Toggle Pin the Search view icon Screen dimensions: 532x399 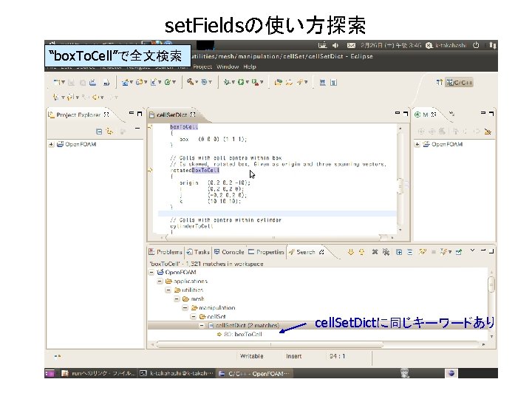[x=459, y=252]
